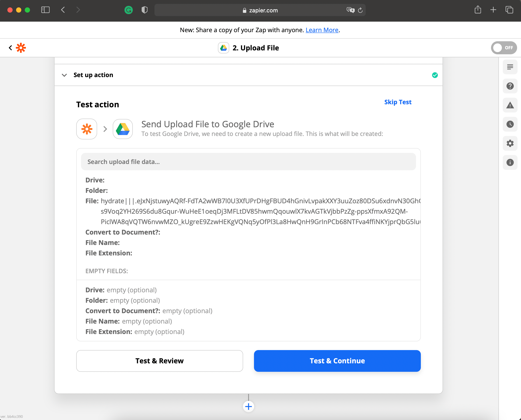Open the translate dropdown in the address bar

click(x=350, y=10)
